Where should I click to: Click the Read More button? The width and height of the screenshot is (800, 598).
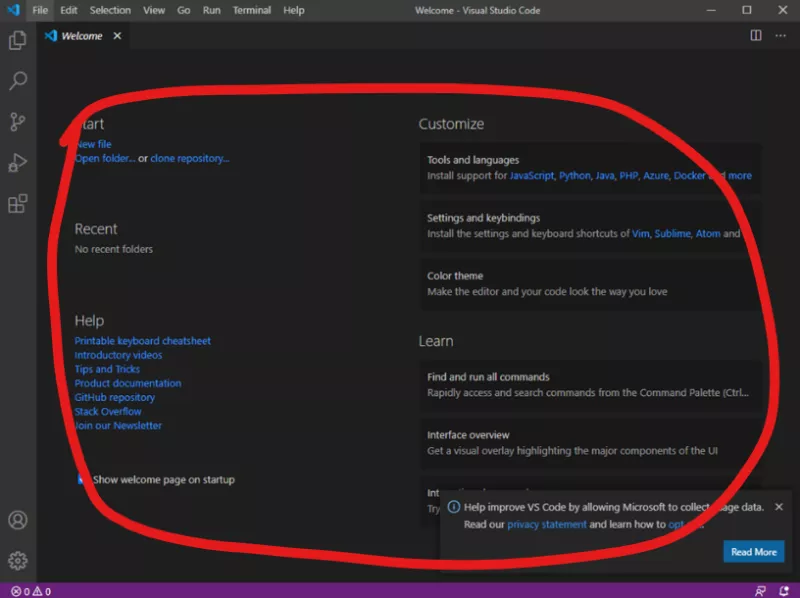[754, 552]
